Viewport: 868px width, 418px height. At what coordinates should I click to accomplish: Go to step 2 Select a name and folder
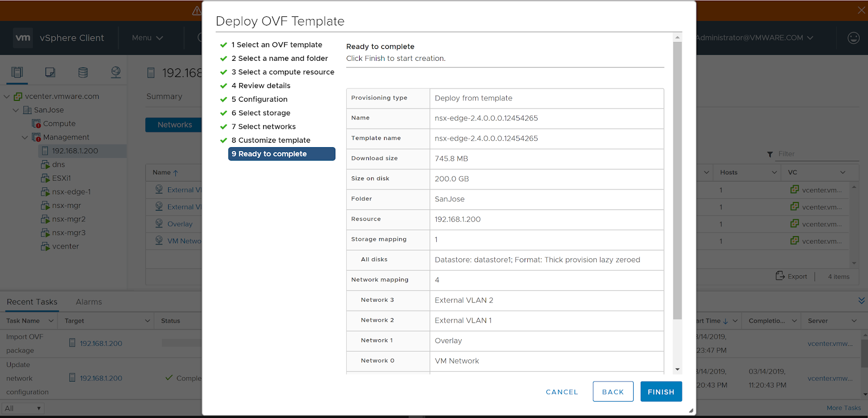coord(279,58)
